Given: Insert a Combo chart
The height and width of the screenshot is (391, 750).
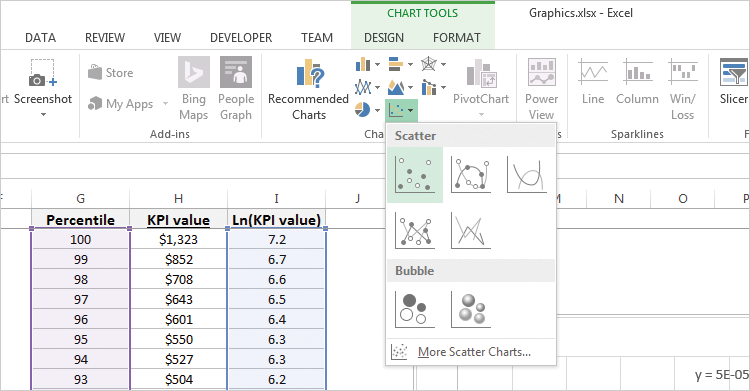Looking at the screenshot, I should (429, 87).
